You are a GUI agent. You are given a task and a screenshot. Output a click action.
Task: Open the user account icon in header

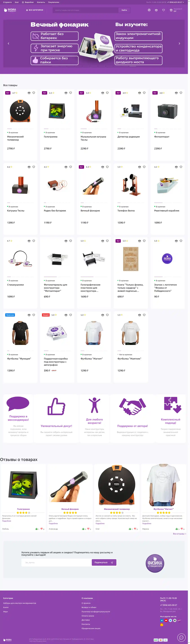(x=149, y=10)
